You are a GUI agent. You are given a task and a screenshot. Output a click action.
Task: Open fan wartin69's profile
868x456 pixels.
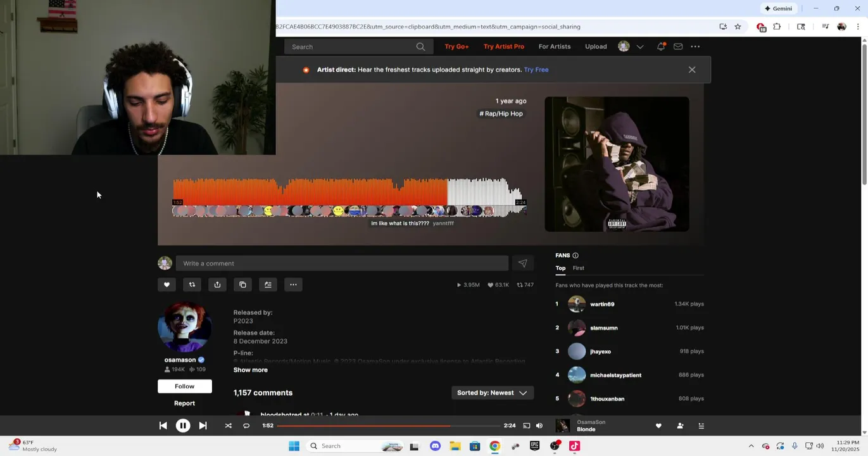602,304
